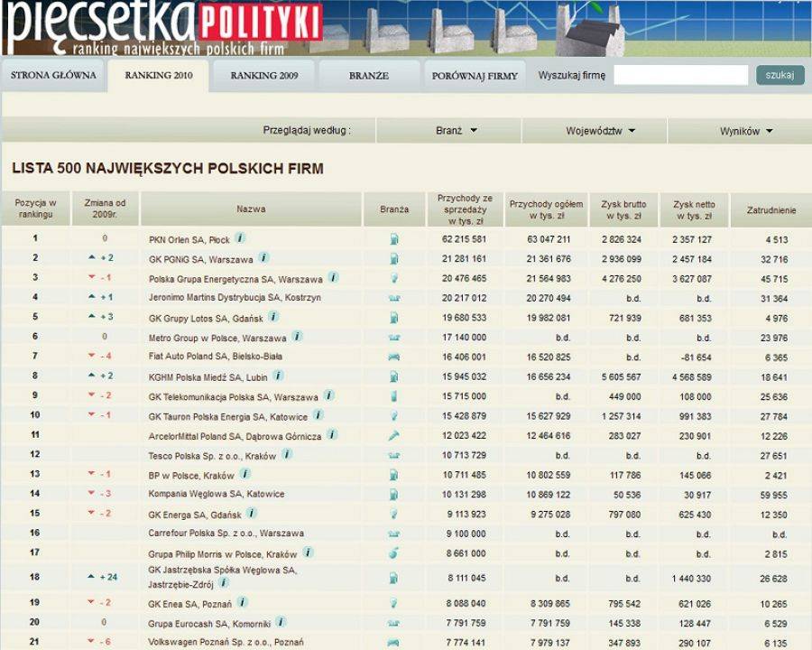
Task: Click the szukaj search button
Action: coord(780,75)
